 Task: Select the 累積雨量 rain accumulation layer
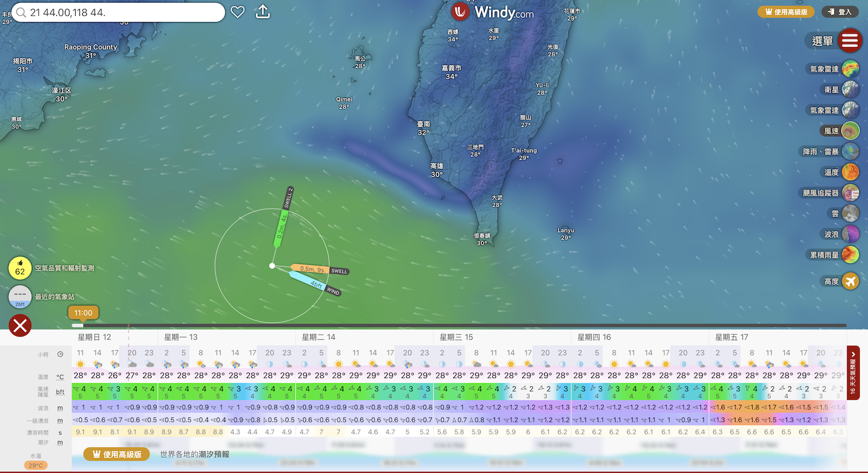850,255
